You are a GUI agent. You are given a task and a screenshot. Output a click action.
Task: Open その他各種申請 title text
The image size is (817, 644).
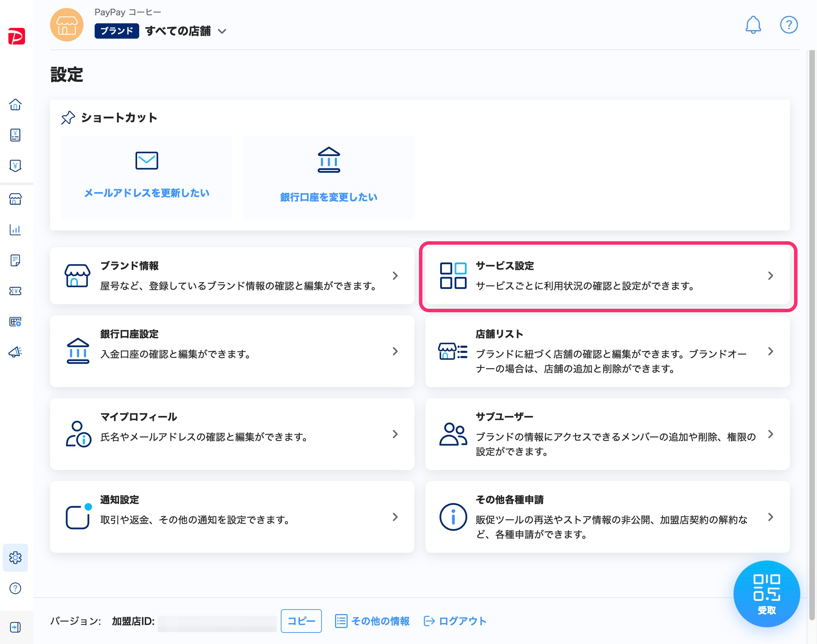point(509,500)
